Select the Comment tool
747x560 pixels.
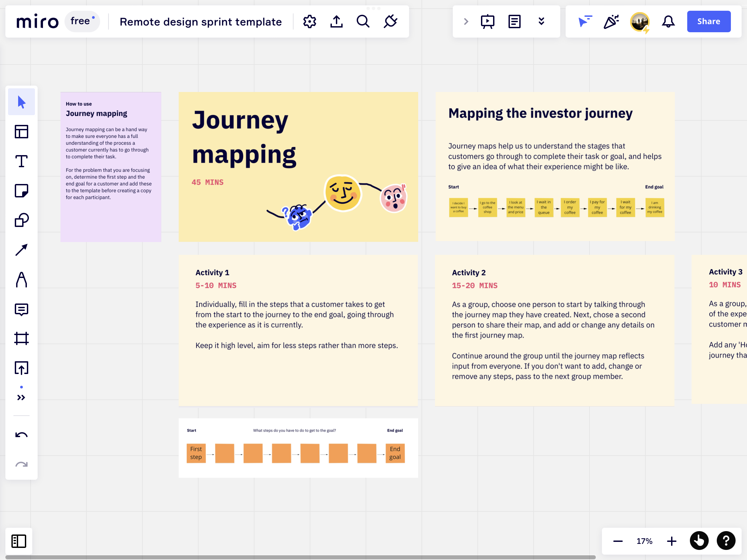21,309
